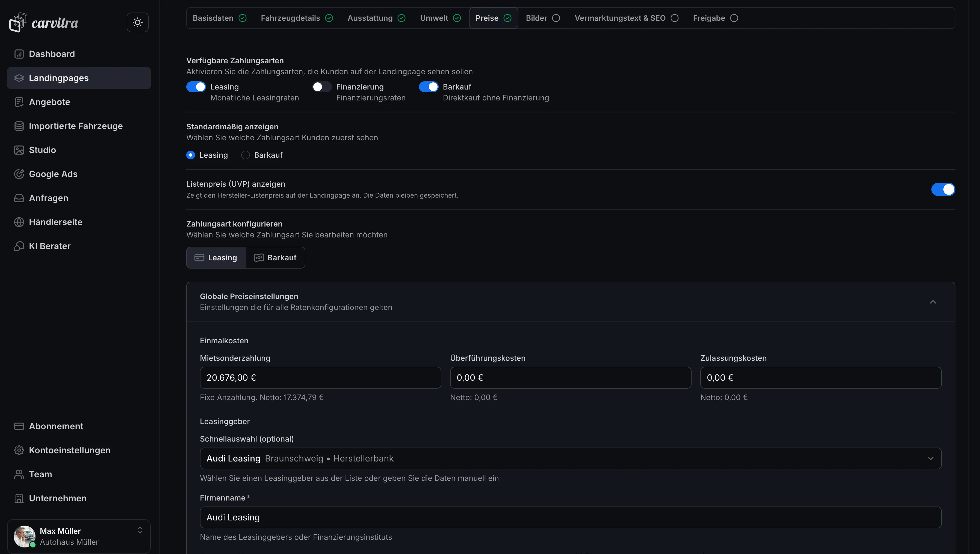This screenshot has width=980, height=554.
Task: Click the Studio image icon
Action: 19,150
